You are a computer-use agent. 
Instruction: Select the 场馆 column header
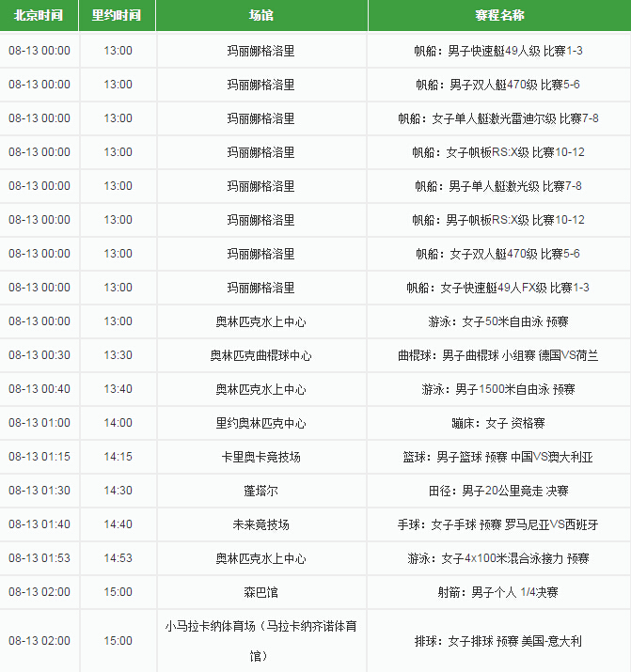(260, 16)
